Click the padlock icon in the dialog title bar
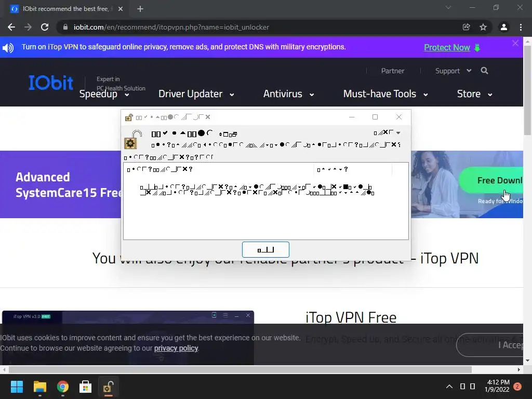The height and width of the screenshot is (399, 532). tap(129, 117)
